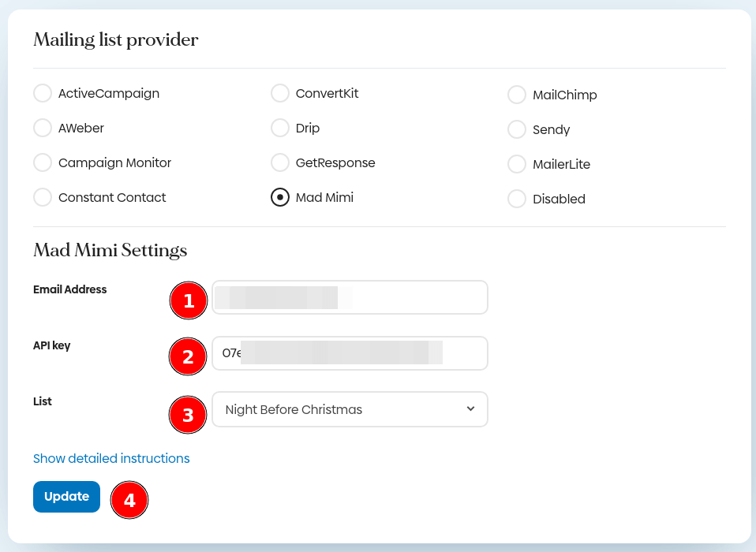Click the Mad Mimi Settings heading
Viewport: 756px width, 552px height.
point(110,250)
